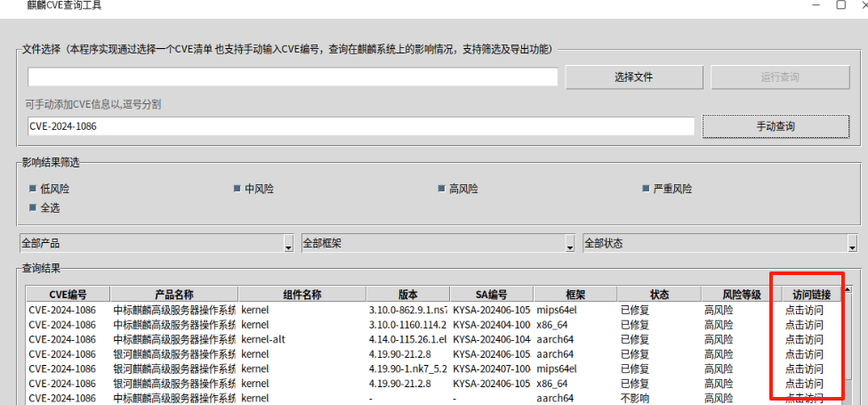
Task: Click the greyed-out 运行查询 button
Action: [x=780, y=77]
